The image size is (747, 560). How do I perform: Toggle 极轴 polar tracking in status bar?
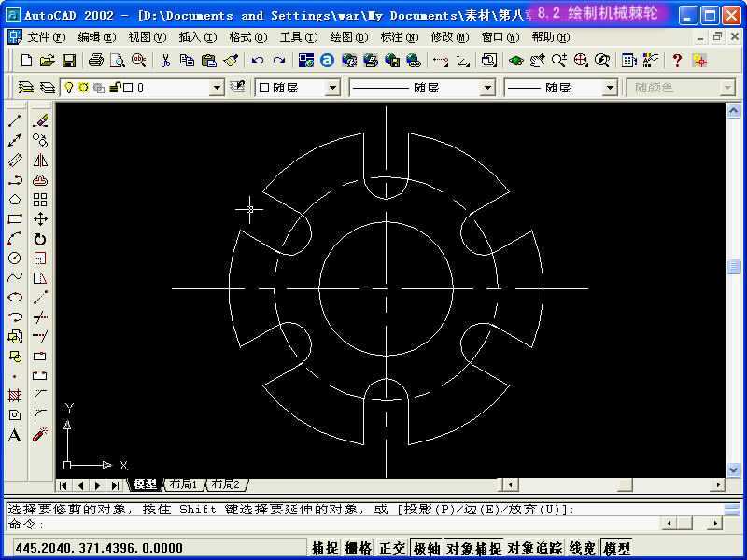(427, 548)
